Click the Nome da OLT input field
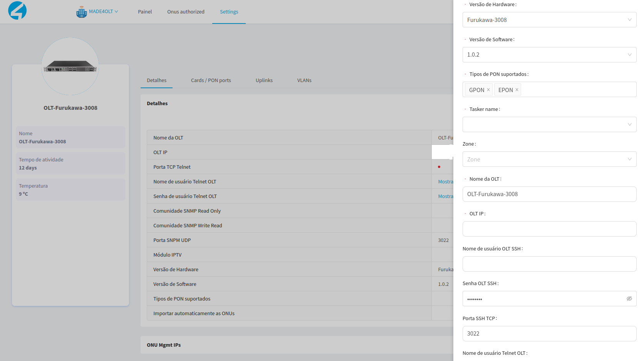This screenshot has width=644, height=361. pyautogui.click(x=549, y=194)
